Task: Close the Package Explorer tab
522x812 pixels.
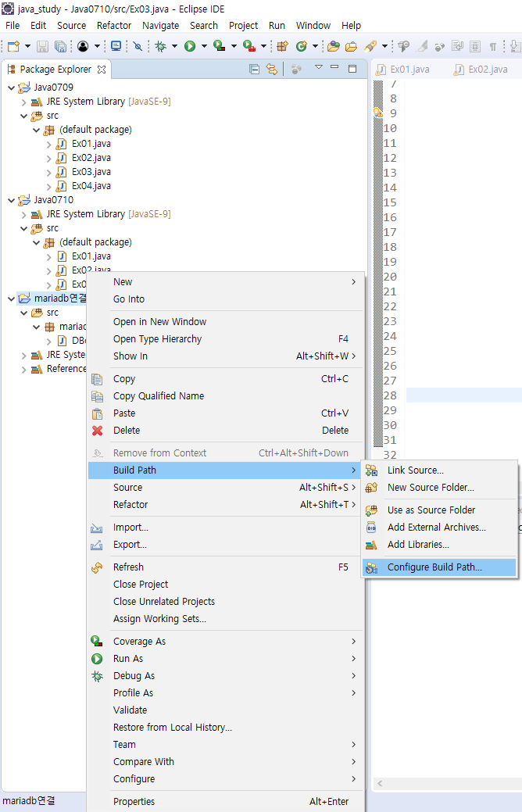Action: pos(102,69)
